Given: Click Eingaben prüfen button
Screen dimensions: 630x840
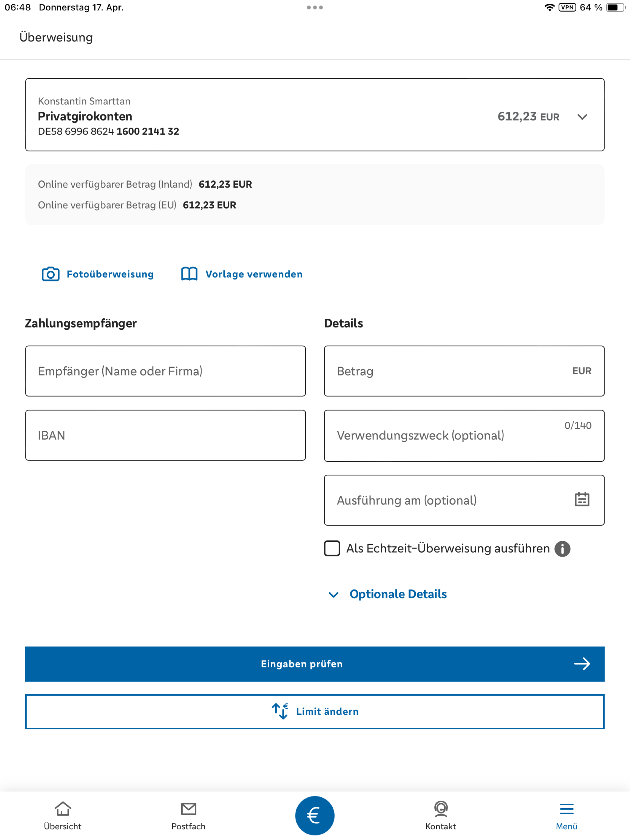Looking at the screenshot, I should [x=315, y=664].
